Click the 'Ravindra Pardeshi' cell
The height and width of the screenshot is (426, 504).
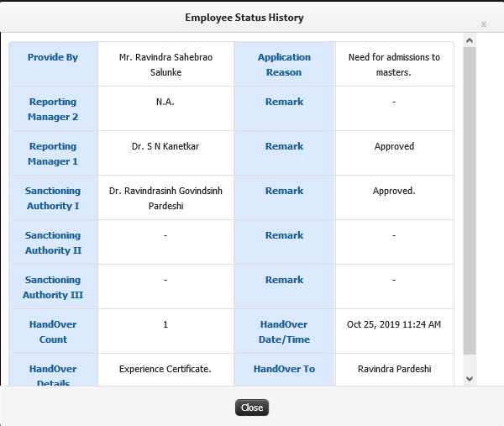tap(395, 369)
